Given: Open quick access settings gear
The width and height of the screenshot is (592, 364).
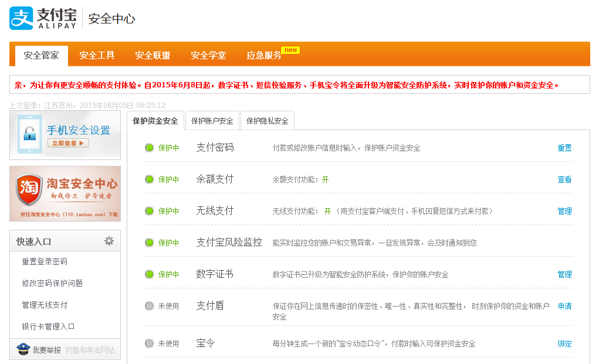Looking at the screenshot, I should click(109, 241).
